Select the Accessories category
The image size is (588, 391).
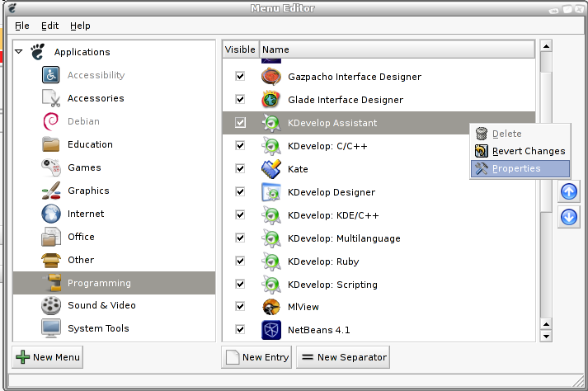click(x=96, y=98)
